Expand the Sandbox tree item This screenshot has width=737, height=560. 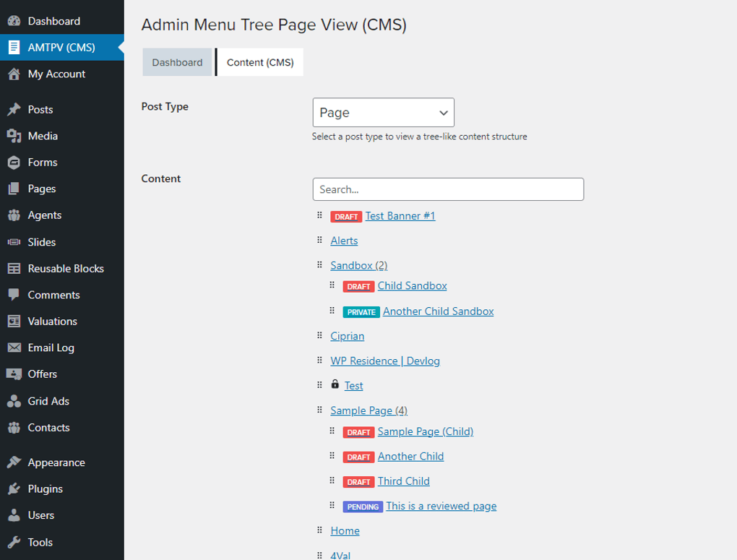coord(358,265)
